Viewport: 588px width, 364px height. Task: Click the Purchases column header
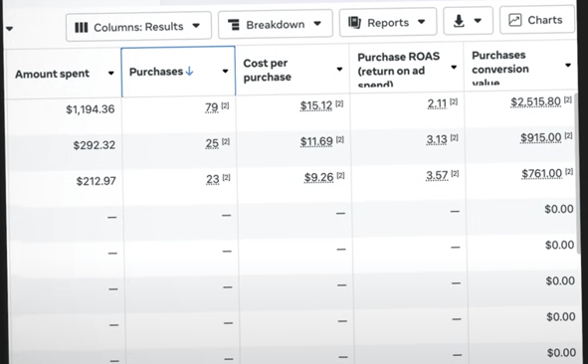pyautogui.click(x=178, y=72)
